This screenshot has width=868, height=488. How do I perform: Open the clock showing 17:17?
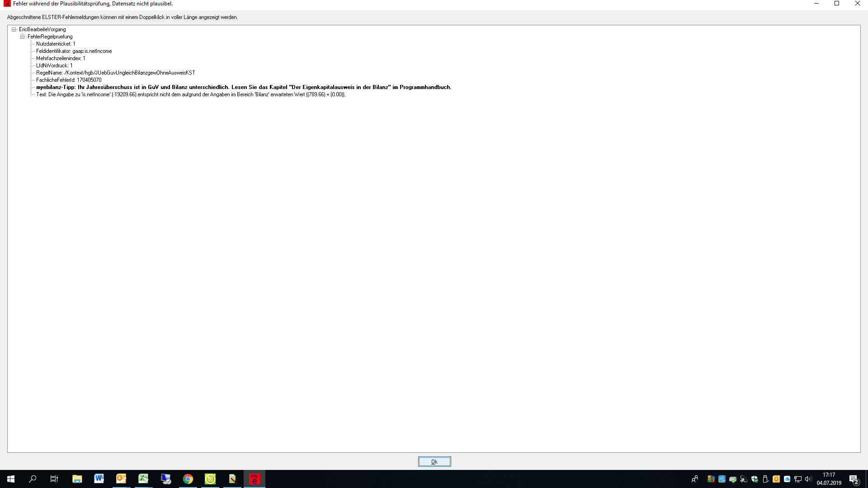point(829,479)
